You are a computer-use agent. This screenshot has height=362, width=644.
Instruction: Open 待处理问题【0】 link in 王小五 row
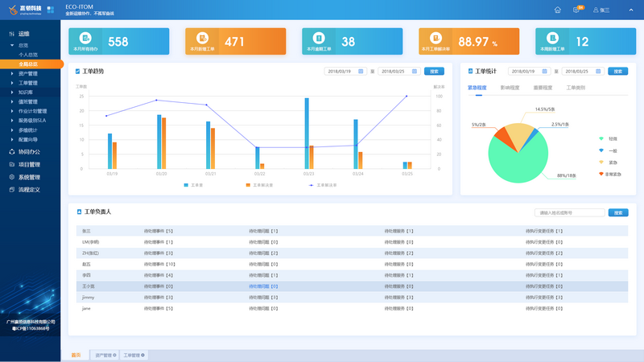pyautogui.click(x=263, y=286)
